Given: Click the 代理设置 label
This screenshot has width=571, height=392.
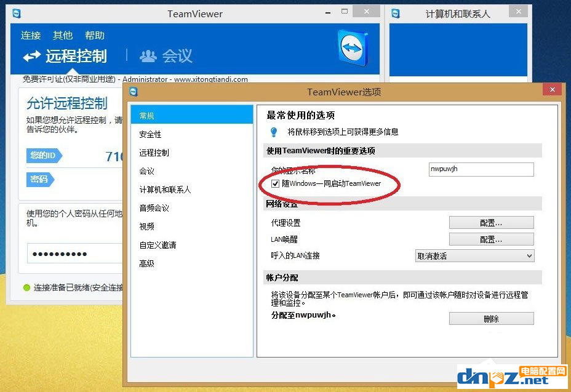Looking at the screenshot, I should point(286,223).
